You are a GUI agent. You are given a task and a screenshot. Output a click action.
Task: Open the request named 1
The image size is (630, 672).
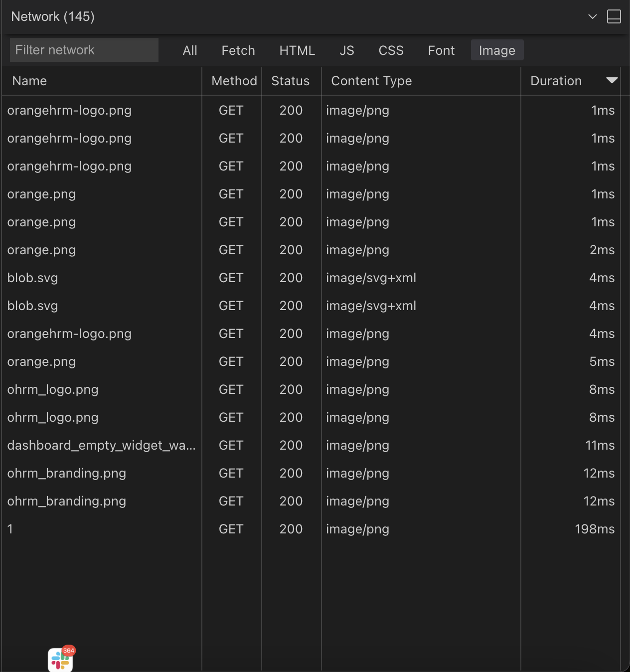coord(10,529)
